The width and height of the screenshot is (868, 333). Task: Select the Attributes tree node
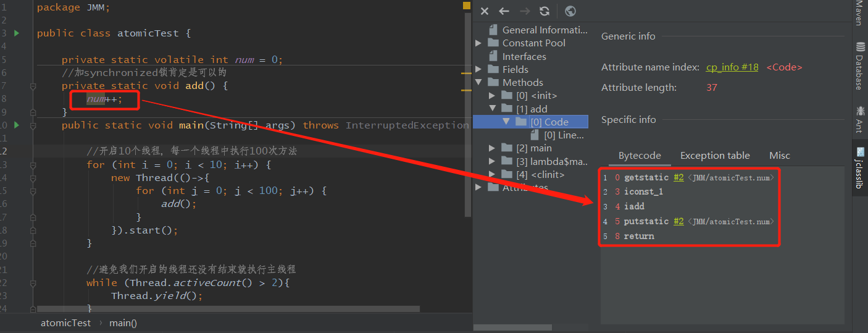tap(525, 187)
